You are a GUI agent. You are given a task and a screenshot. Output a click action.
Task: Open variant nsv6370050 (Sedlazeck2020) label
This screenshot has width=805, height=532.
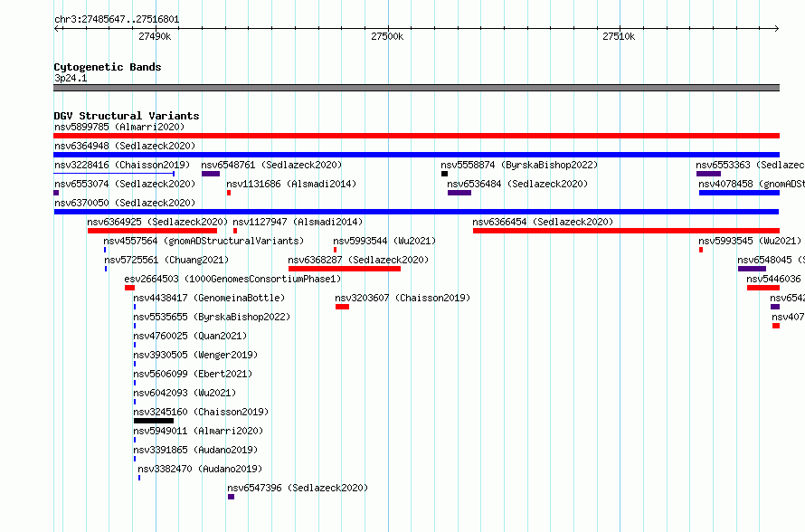125,203
